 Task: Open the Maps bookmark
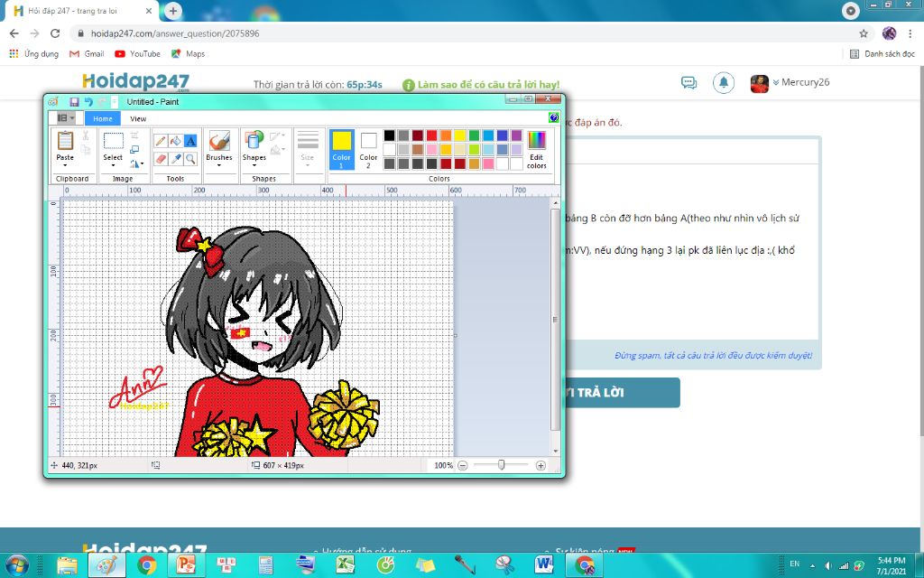point(188,53)
